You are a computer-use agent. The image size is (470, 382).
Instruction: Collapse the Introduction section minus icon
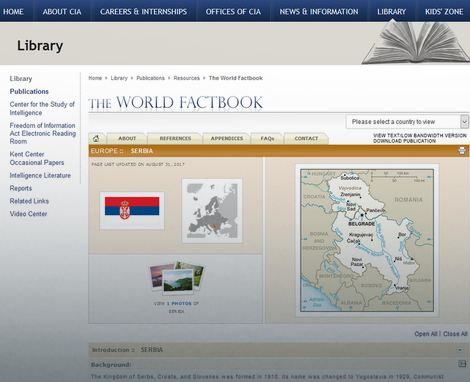[460, 350]
